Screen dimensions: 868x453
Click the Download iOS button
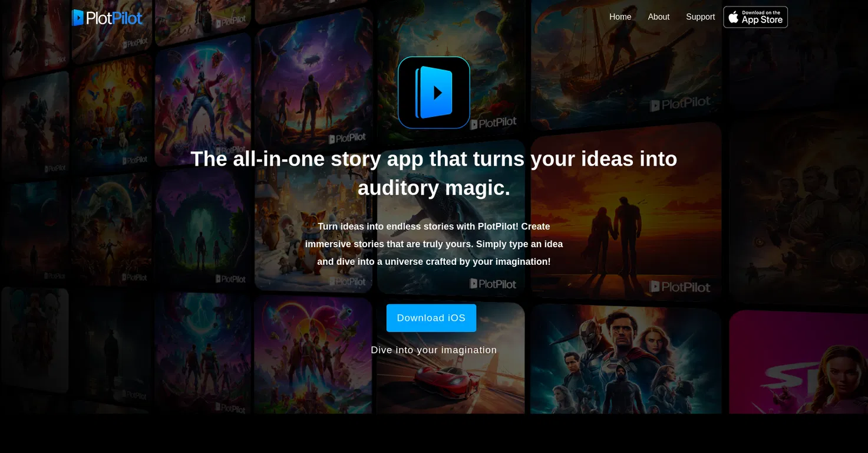[431, 318]
